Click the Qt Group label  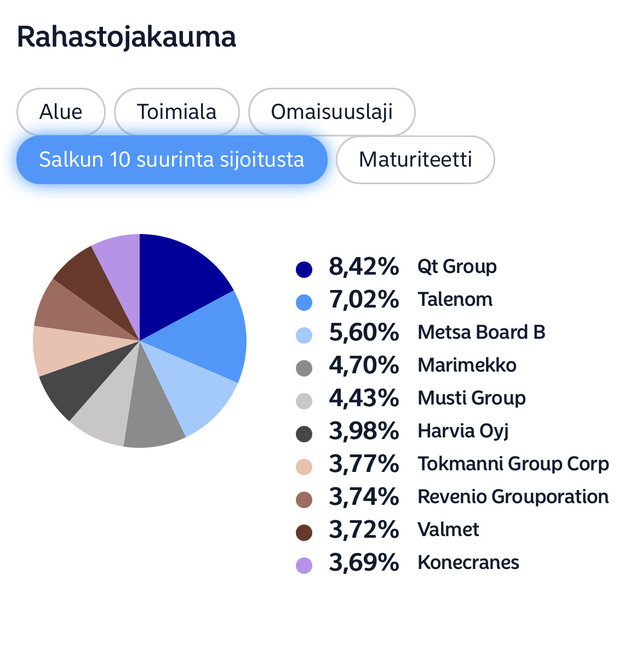[457, 266]
